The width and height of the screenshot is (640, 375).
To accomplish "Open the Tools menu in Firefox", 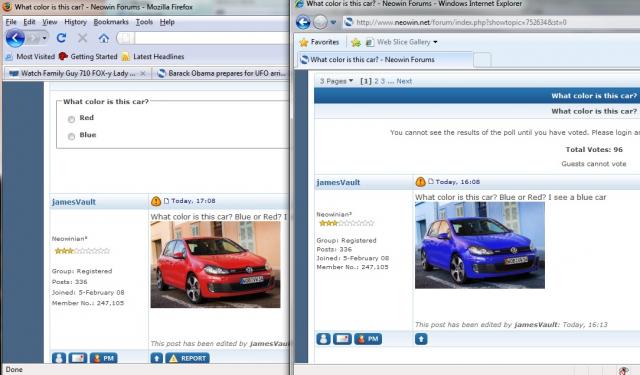I will point(144,22).
